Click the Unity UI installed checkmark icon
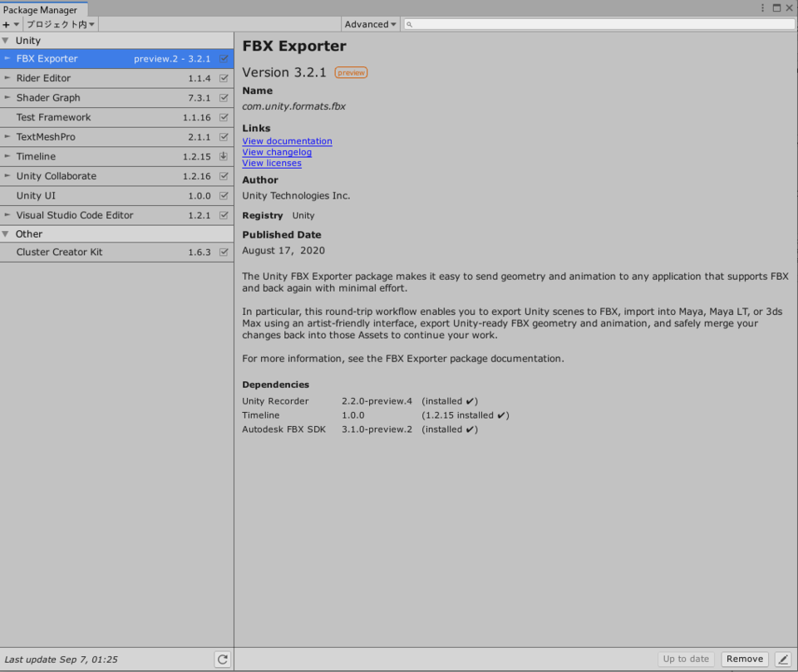The image size is (798, 672). coord(224,195)
